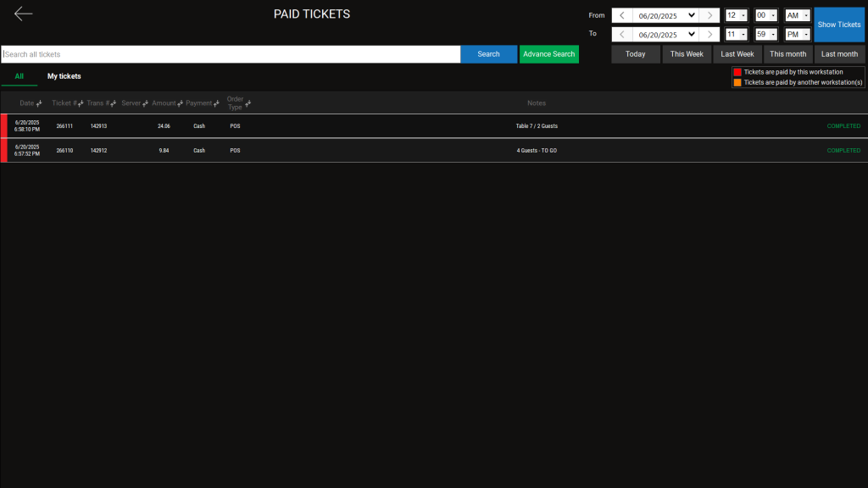Click the Notes column header

537,103
